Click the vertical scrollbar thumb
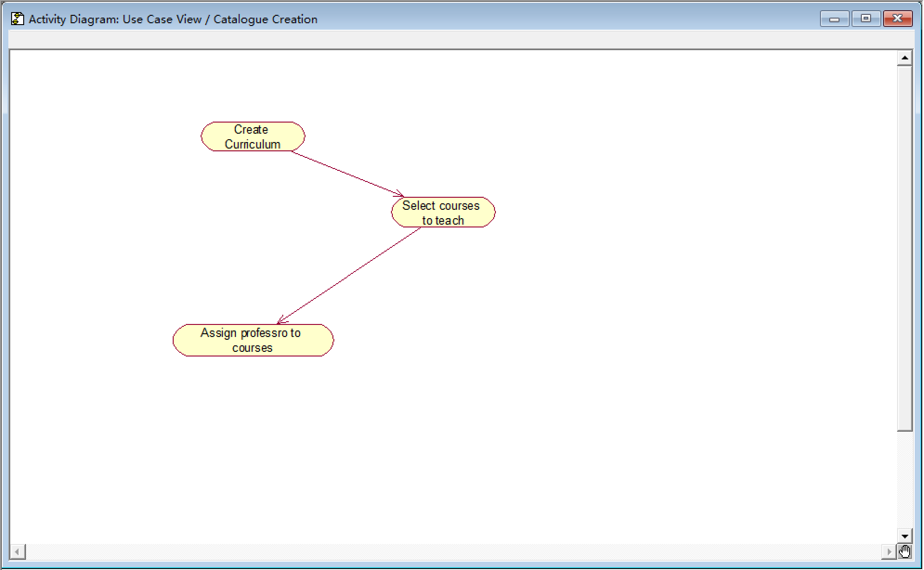The height and width of the screenshot is (570, 924). tap(904, 248)
